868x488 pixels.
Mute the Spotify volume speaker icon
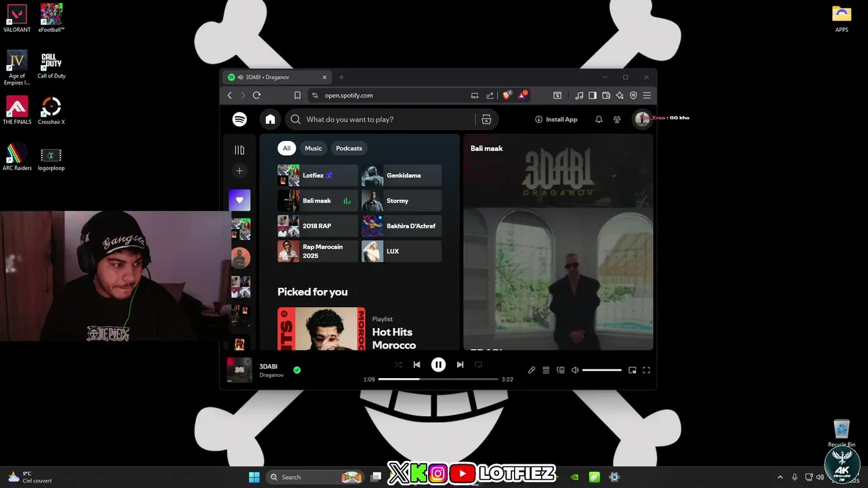[575, 370]
